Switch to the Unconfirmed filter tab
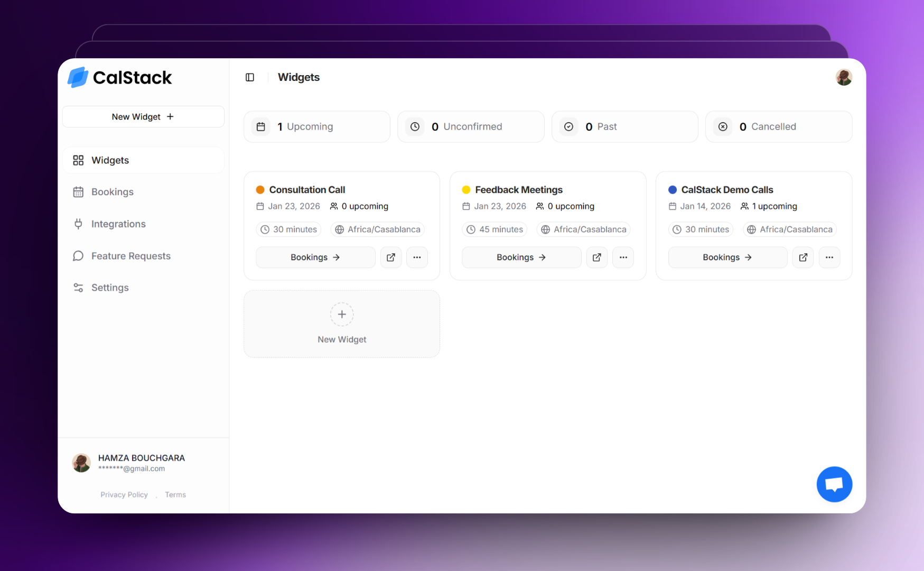This screenshot has height=571, width=924. (470, 126)
